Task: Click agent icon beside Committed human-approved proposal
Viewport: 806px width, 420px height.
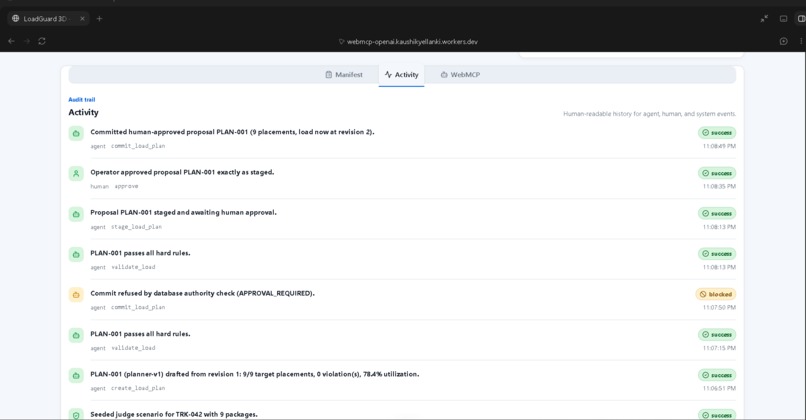Action: pyautogui.click(x=76, y=134)
